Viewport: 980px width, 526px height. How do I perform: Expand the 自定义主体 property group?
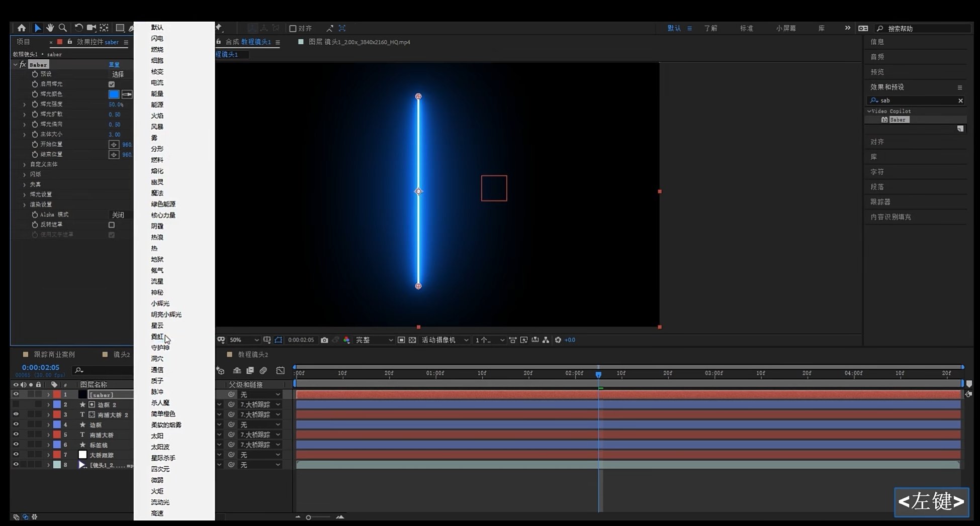coord(24,164)
